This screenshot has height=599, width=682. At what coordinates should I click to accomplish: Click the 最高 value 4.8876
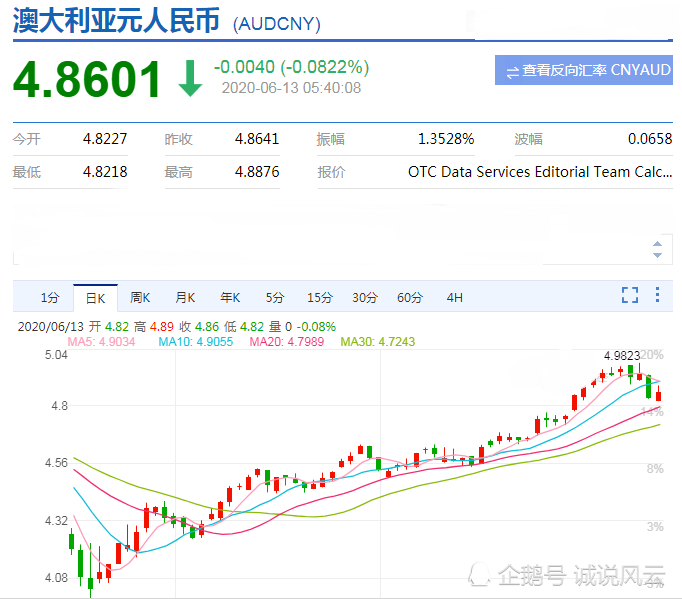pyautogui.click(x=257, y=172)
